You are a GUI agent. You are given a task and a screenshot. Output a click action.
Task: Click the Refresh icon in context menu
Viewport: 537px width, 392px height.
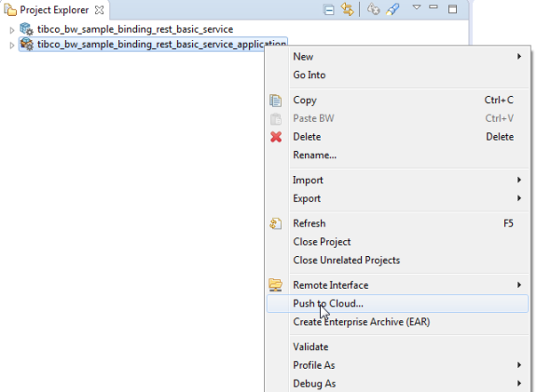pyautogui.click(x=276, y=223)
